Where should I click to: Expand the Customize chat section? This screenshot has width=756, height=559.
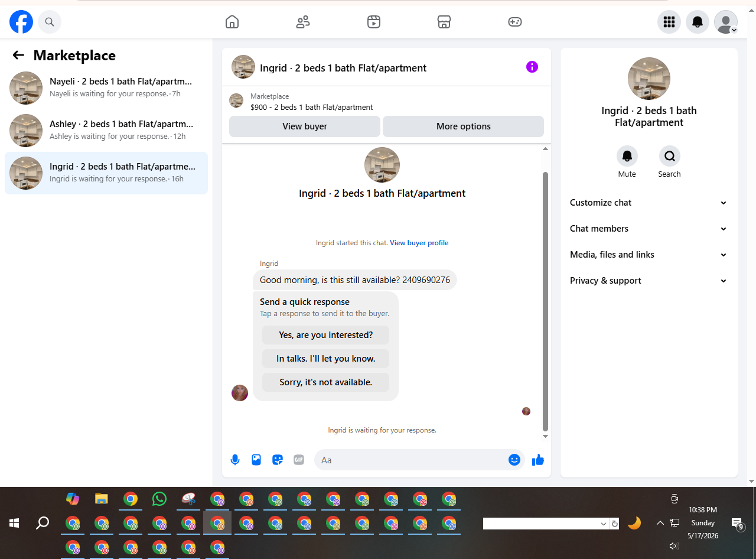[x=649, y=203]
